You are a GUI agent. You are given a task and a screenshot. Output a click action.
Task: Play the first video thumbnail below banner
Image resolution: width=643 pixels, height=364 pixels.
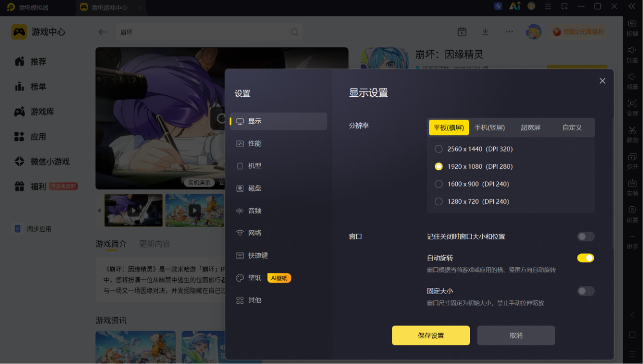[x=134, y=210]
